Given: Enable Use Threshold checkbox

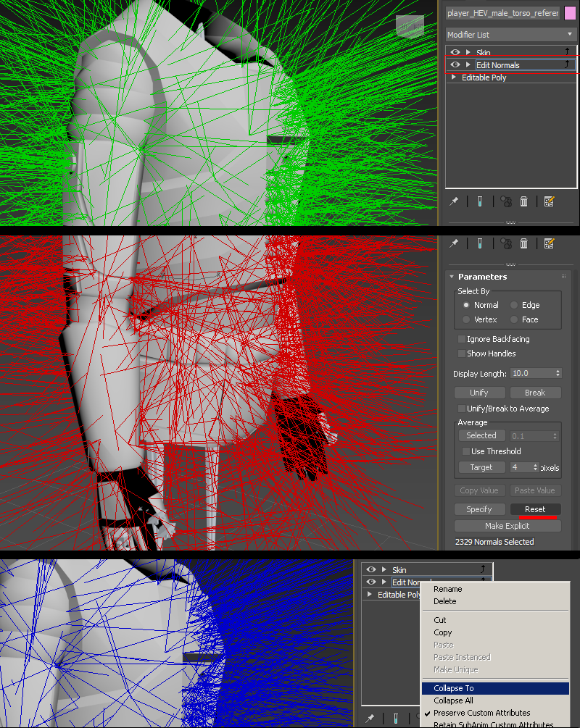Looking at the screenshot, I should click(465, 451).
